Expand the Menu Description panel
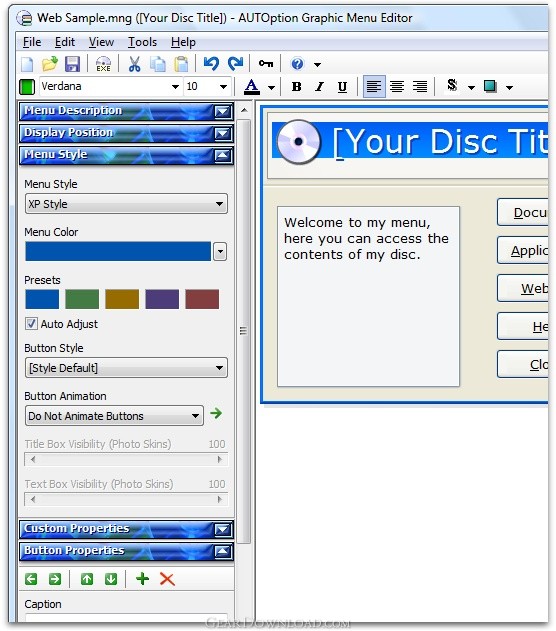Viewport: 556px width, 631px height. click(222, 111)
